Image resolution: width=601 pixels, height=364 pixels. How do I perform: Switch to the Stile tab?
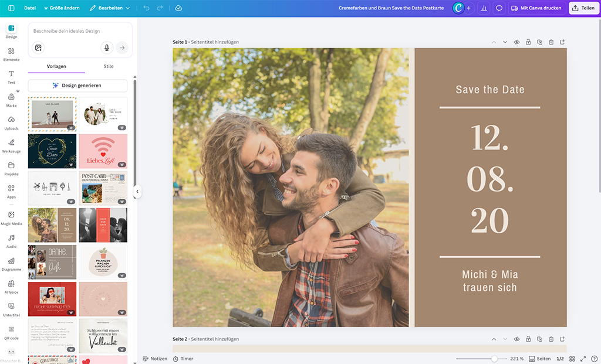[x=109, y=66]
